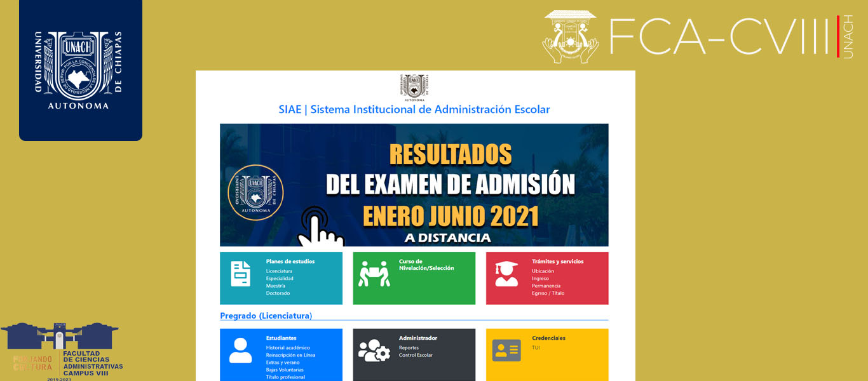Open Ubicación under Trámites y servicios
The image size is (868, 381).
[x=543, y=271]
